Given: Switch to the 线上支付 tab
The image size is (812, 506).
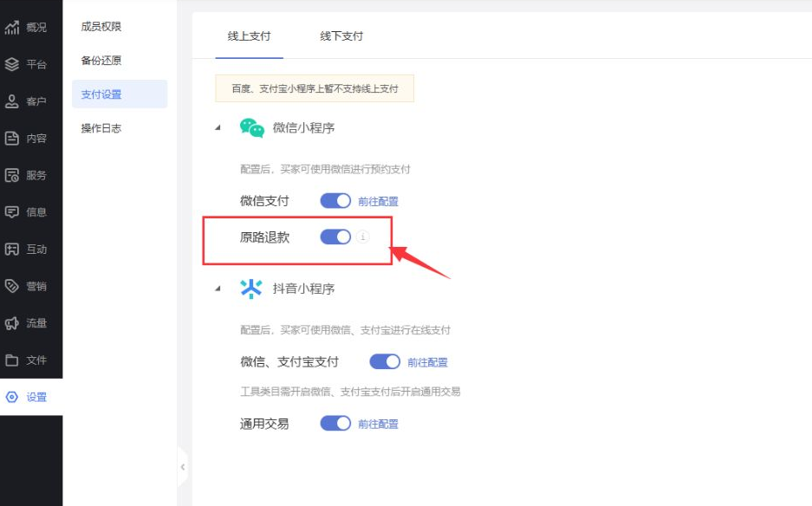Looking at the screenshot, I should [249, 36].
